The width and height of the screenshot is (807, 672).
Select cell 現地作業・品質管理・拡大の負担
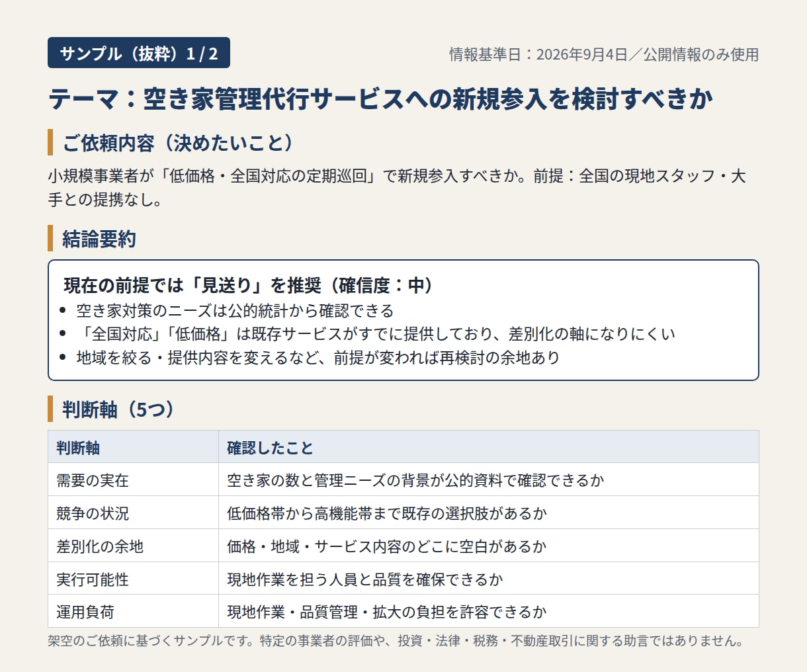tap(489, 612)
